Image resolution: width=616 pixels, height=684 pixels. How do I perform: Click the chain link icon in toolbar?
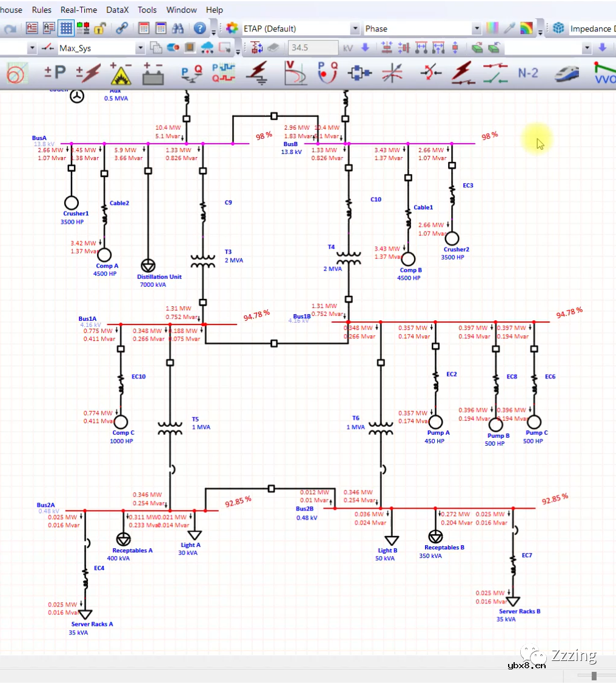tap(122, 29)
